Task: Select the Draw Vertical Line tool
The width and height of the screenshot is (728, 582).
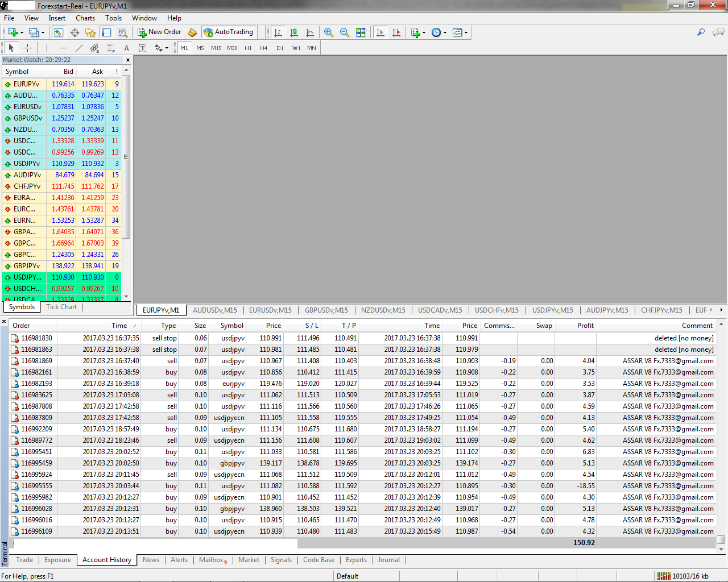Action: pyautogui.click(x=47, y=48)
